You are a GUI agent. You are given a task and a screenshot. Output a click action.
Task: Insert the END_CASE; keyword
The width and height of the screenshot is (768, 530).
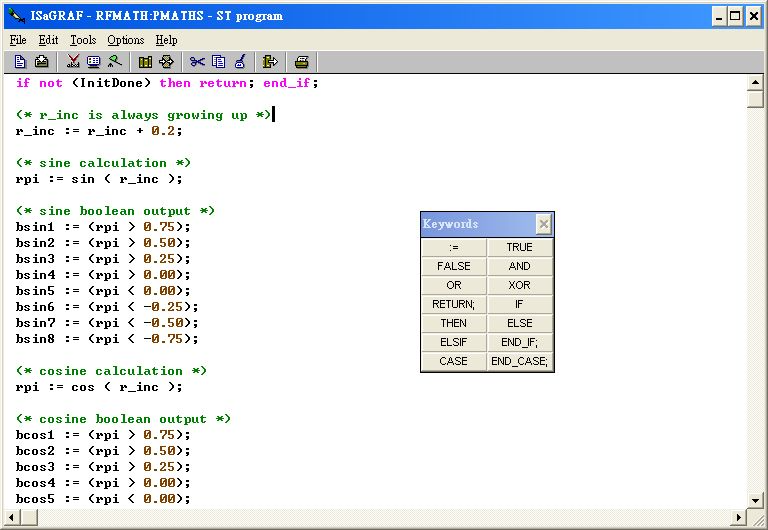pos(519,361)
